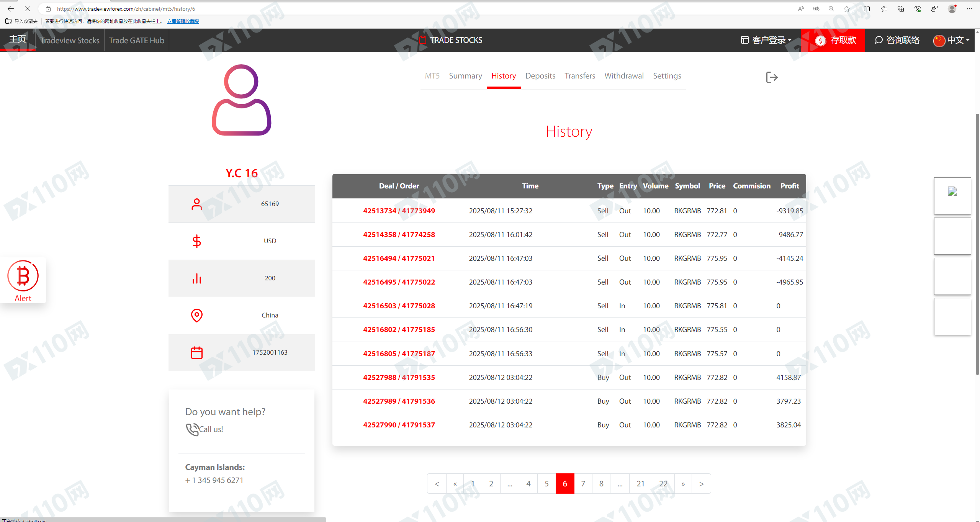This screenshot has width=980, height=522.
Task: Click the dollar currency icon
Action: tap(197, 241)
